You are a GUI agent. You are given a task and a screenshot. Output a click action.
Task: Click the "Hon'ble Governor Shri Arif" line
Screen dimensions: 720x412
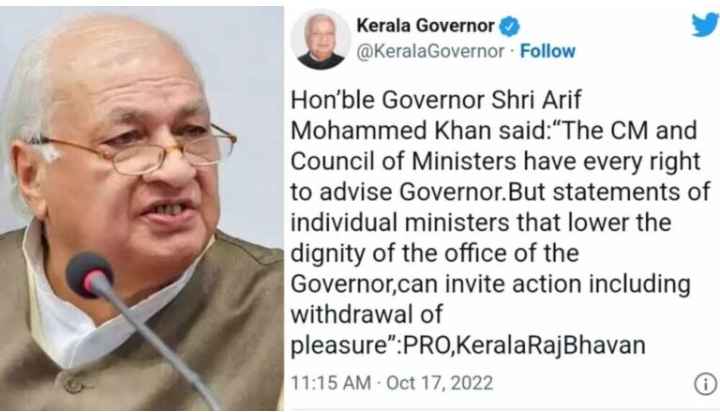point(436,100)
